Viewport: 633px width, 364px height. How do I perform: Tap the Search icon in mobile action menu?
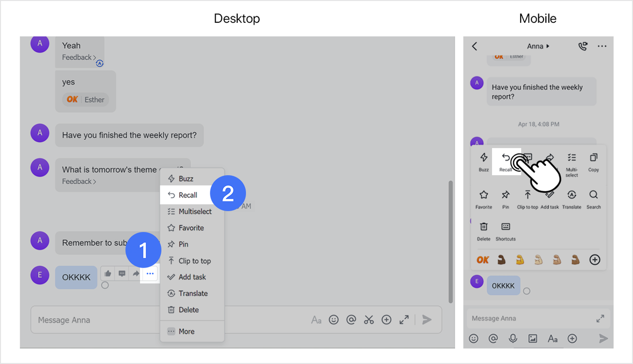pos(593,199)
